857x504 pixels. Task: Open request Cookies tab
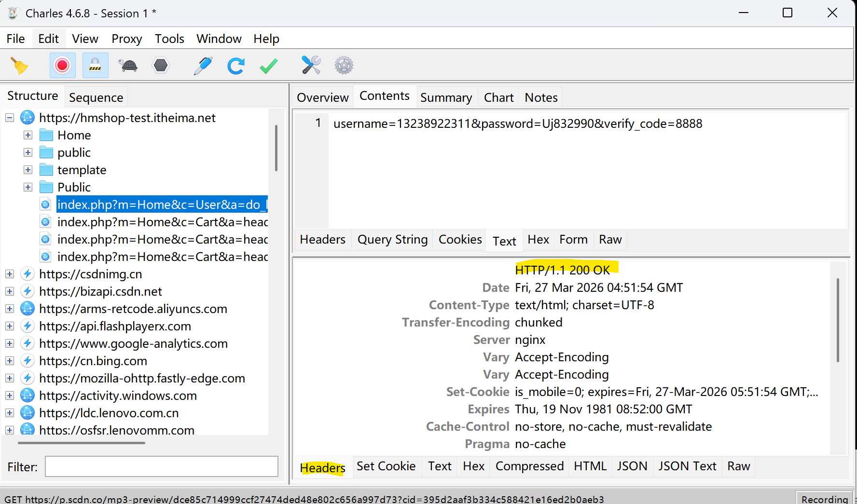pos(460,240)
